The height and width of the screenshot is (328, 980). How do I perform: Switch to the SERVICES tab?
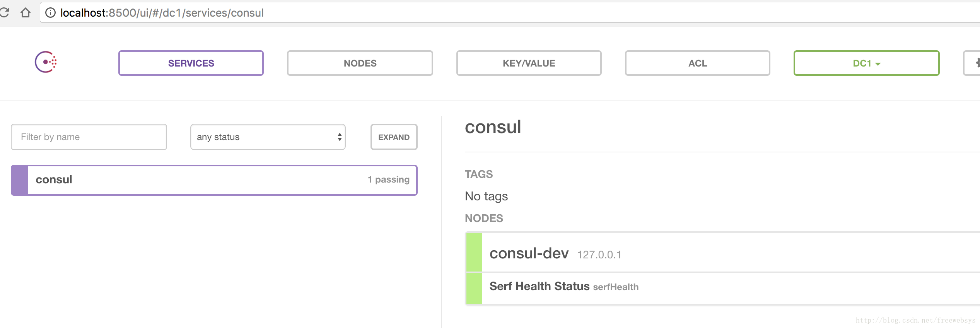coord(191,63)
